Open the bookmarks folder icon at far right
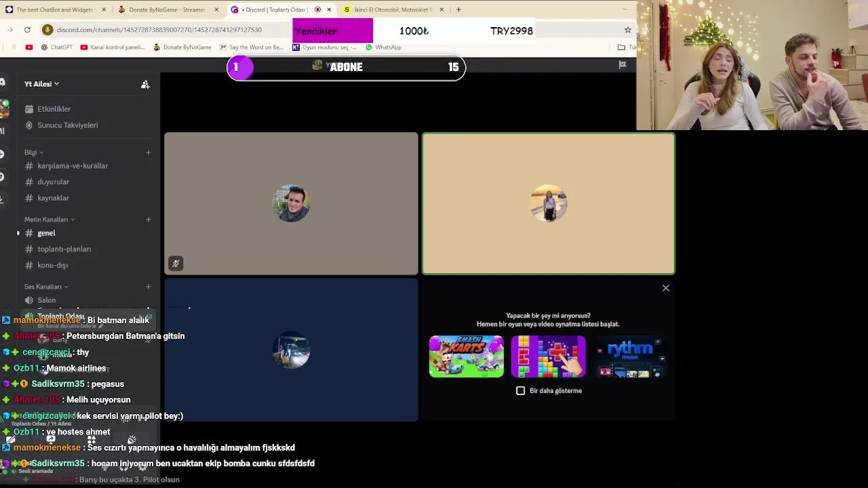Image resolution: width=868 pixels, height=488 pixels. [x=621, y=47]
